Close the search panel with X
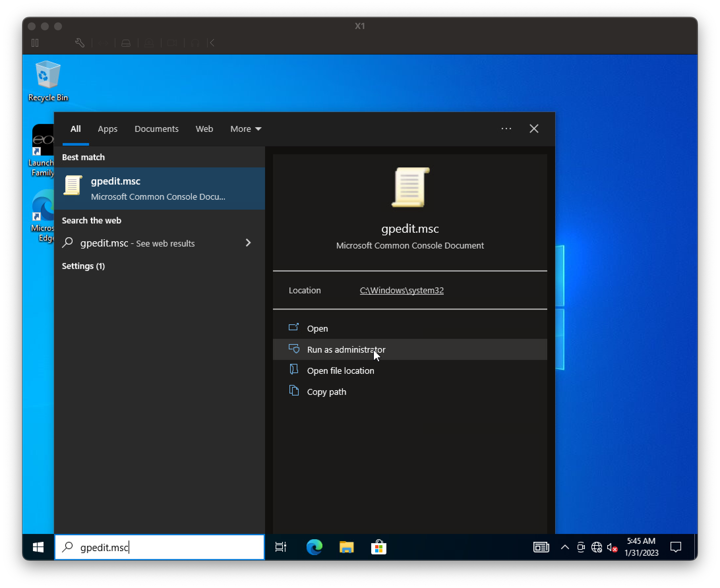This screenshot has height=588, width=720. pyautogui.click(x=534, y=129)
